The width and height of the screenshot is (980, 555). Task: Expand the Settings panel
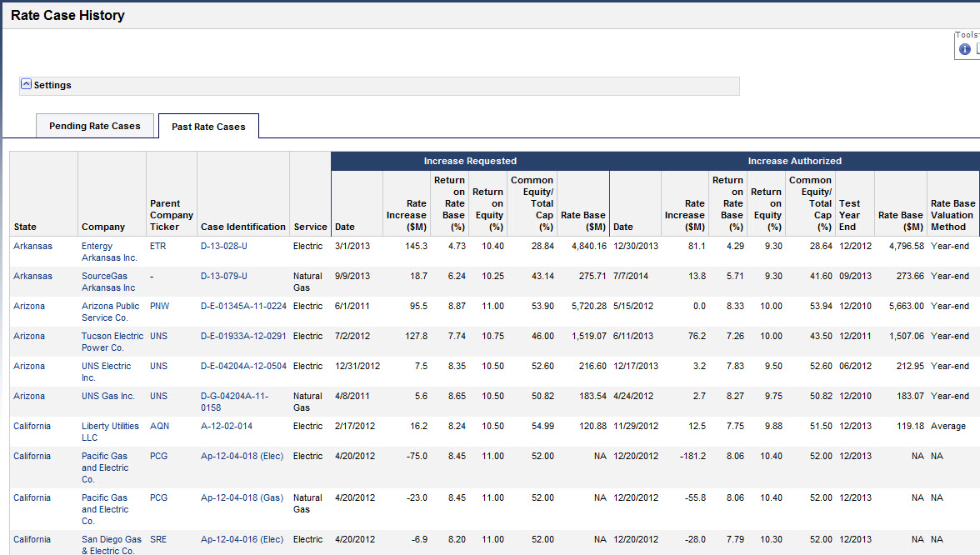click(x=26, y=85)
